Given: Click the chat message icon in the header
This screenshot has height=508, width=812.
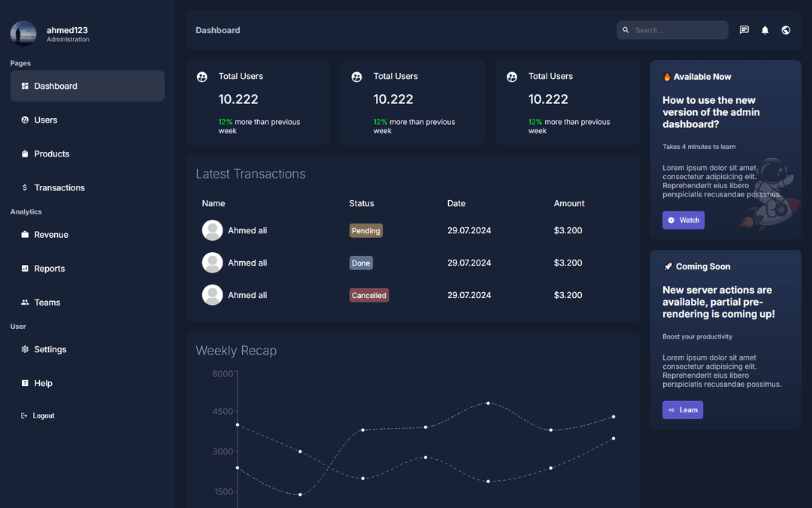Looking at the screenshot, I should (x=744, y=29).
